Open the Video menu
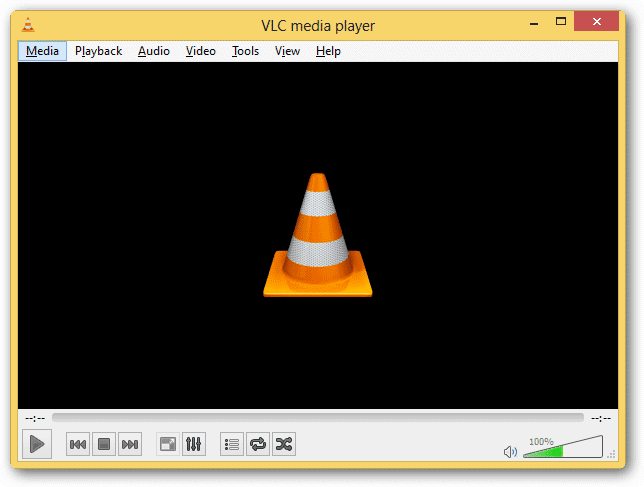 click(200, 51)
